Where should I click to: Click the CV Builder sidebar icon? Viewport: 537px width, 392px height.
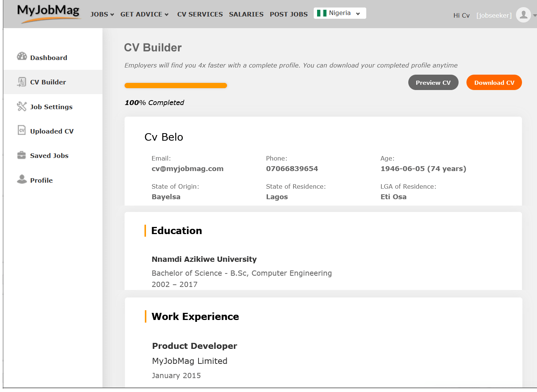click(x=22, y=82)
